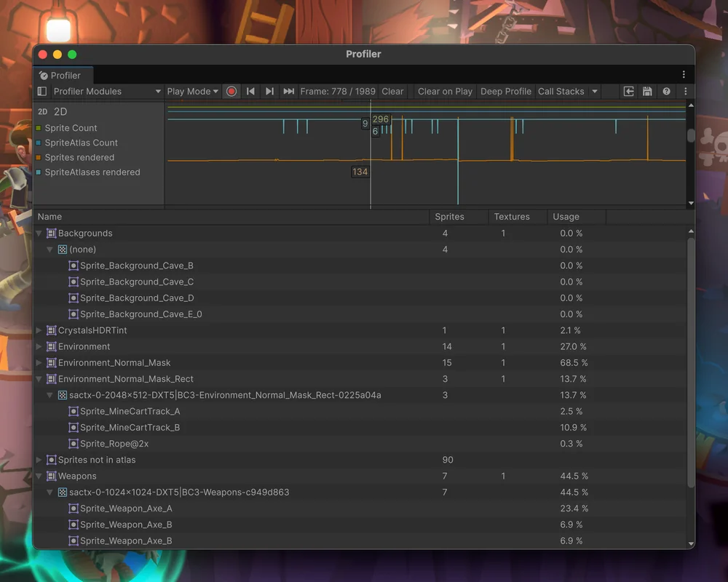
Task: Click the Sprite_MineCartTrack_A sprite icon
Action: pos(74,411)
